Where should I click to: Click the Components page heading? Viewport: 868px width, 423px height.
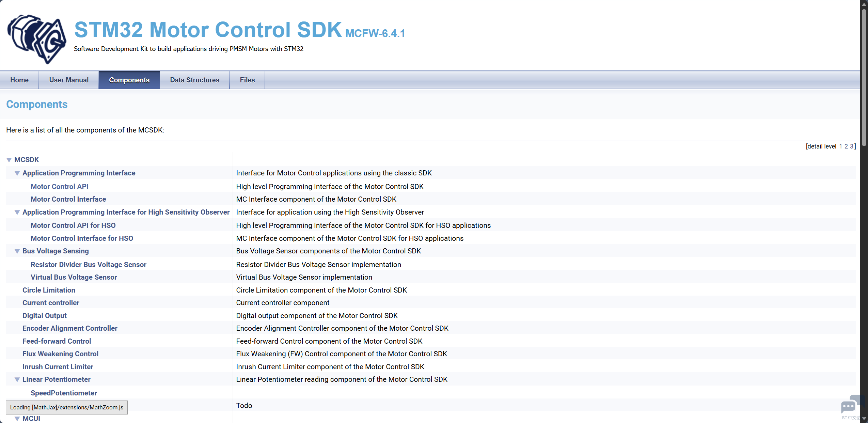tap(37, 104)
